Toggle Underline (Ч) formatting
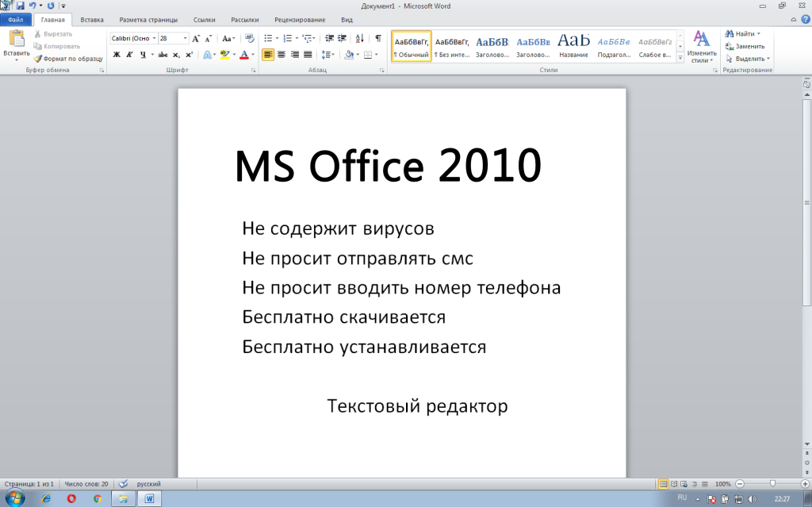Screen dimensions: 812x507 143,55
